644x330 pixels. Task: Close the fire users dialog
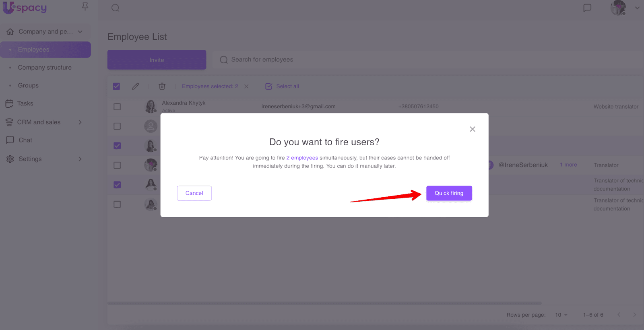tap(472, 129)
